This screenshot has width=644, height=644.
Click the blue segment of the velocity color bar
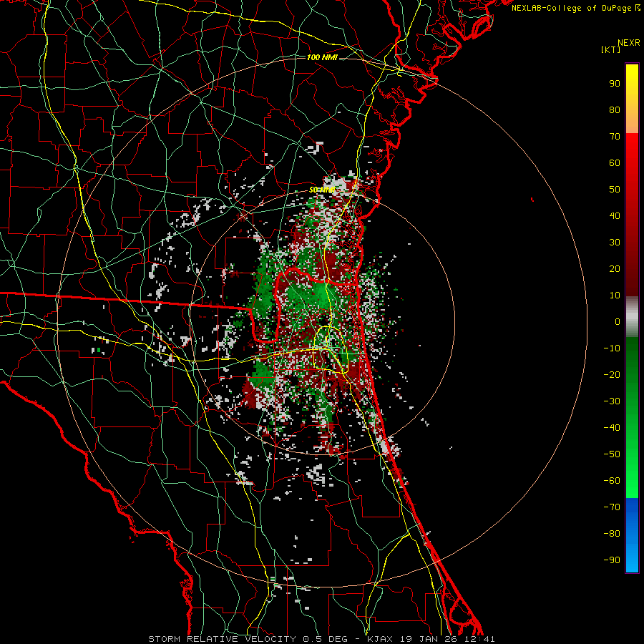(x=632, y=535)
